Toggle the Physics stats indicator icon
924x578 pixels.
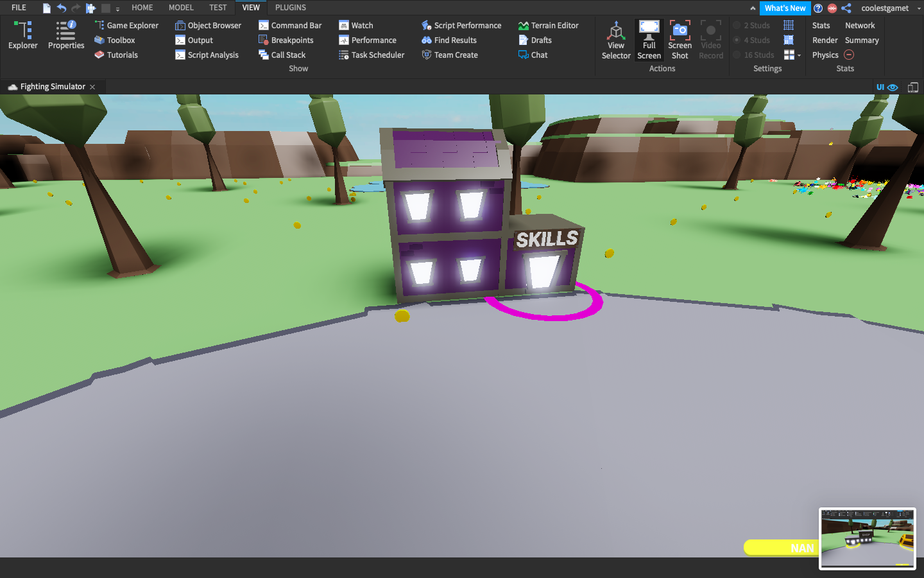pos(849,55)
